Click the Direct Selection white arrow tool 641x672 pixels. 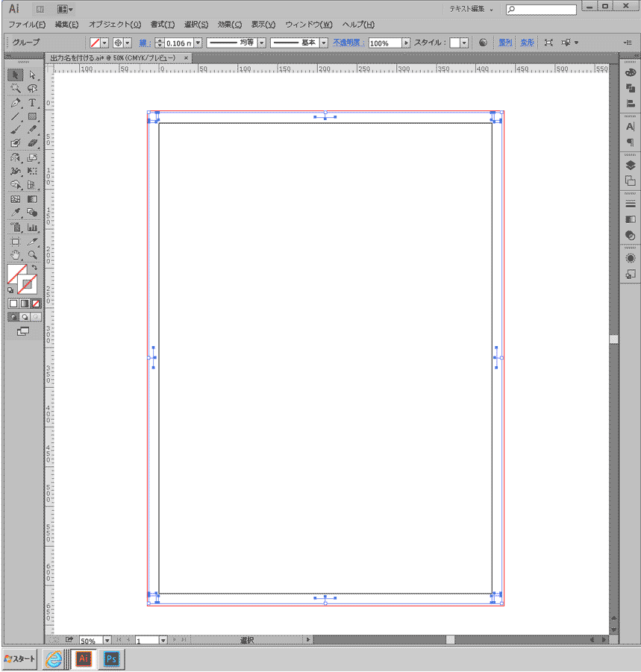tap(32, 75)
